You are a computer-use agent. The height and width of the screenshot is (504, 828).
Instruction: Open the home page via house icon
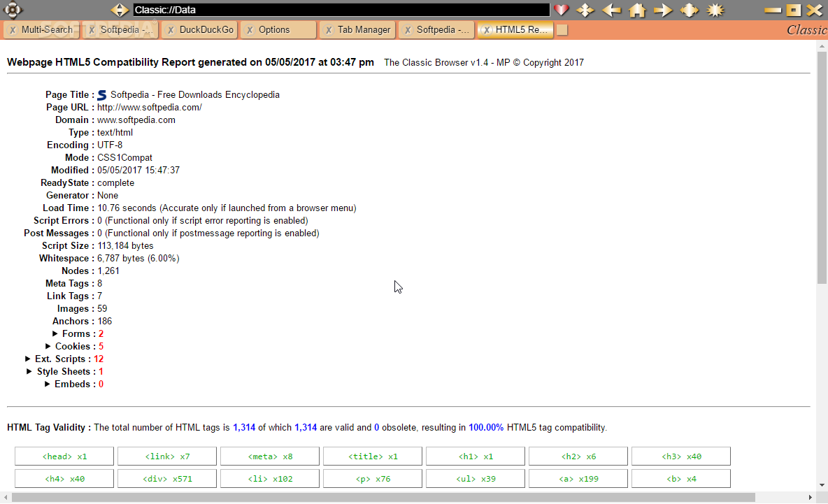[637, 10]
